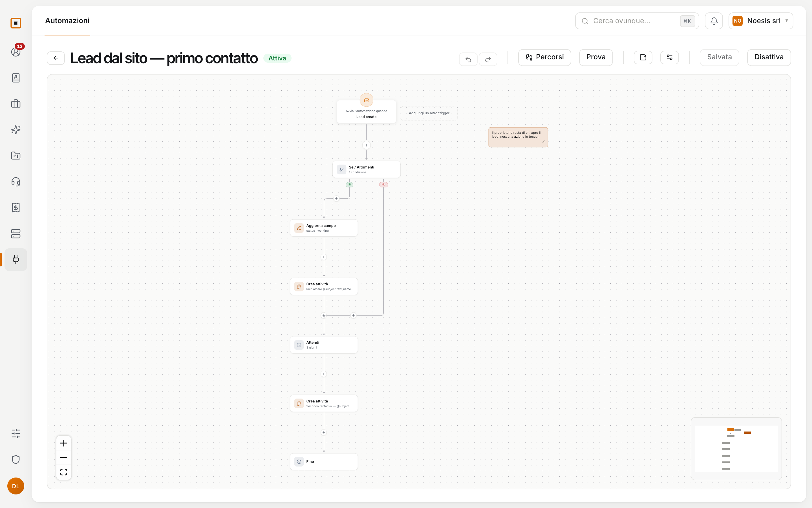Select the Aggiorna campo node

point(324,228)
